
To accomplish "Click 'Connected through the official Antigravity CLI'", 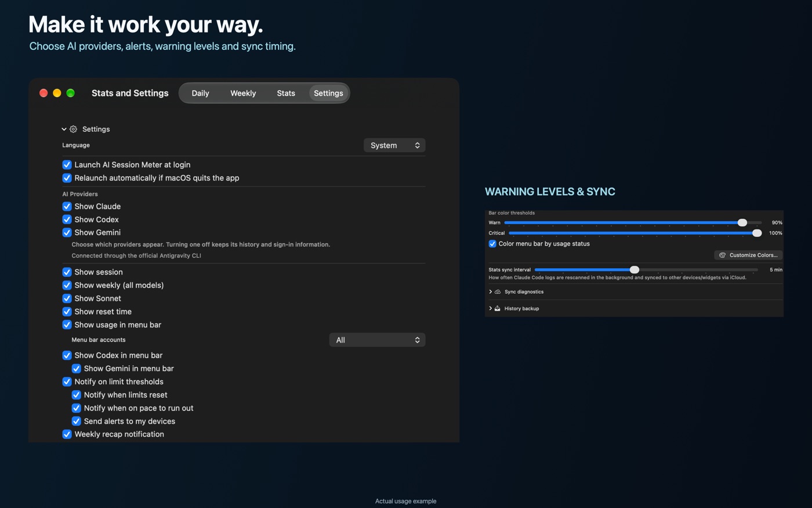I will point(136,255).
